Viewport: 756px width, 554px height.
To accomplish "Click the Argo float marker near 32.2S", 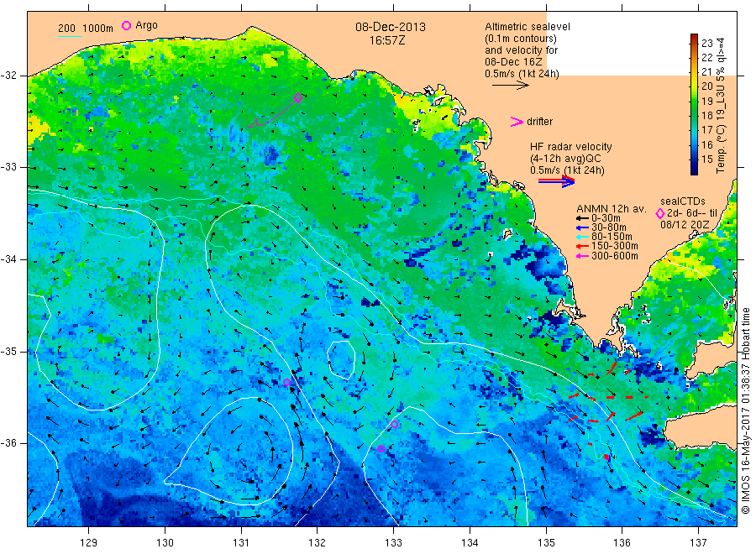I will coord(298,98).
